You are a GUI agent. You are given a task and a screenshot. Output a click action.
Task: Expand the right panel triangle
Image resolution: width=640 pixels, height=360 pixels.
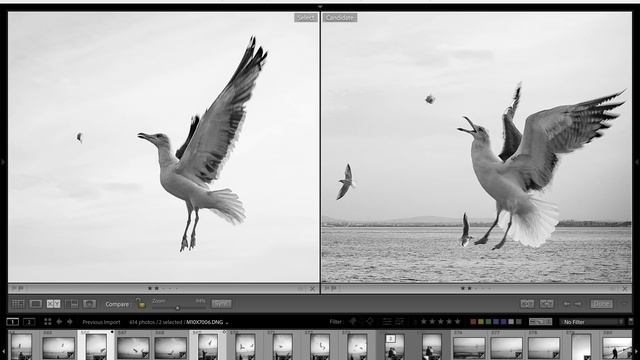point(637,162)
